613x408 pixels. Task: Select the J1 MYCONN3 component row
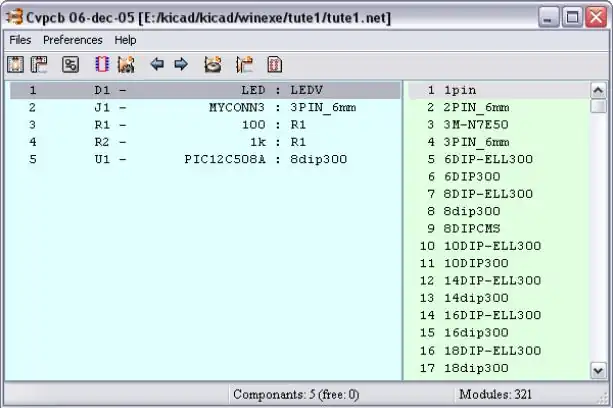[x=200, y=107]
